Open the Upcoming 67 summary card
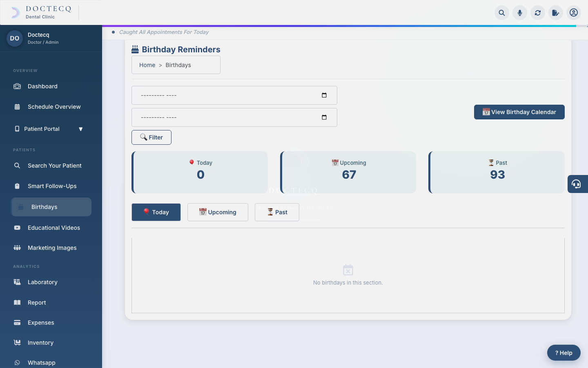 [x=348, y=172]
